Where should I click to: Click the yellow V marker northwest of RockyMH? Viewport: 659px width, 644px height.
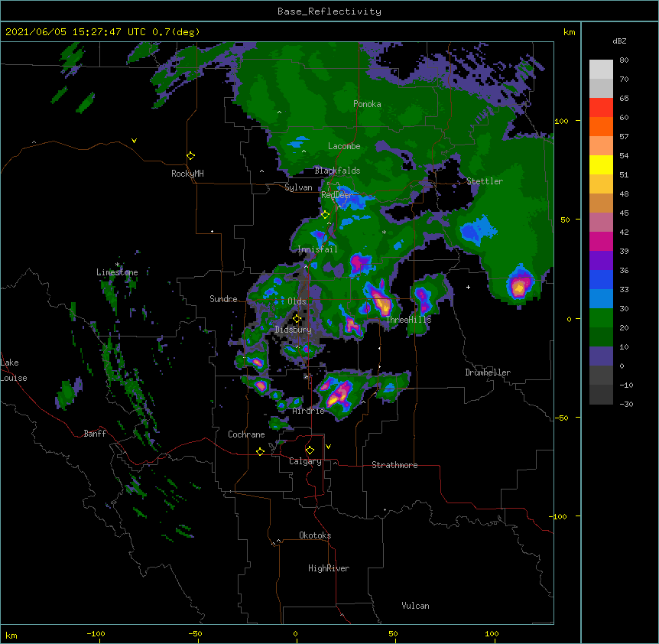tap(134, 141)
